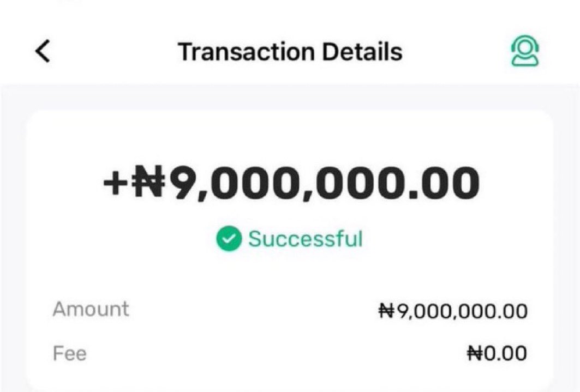Click the Naira symbol in the Fee row value
Image resolution: width=580 pixels, height=392 pixels.
(475, 353)
